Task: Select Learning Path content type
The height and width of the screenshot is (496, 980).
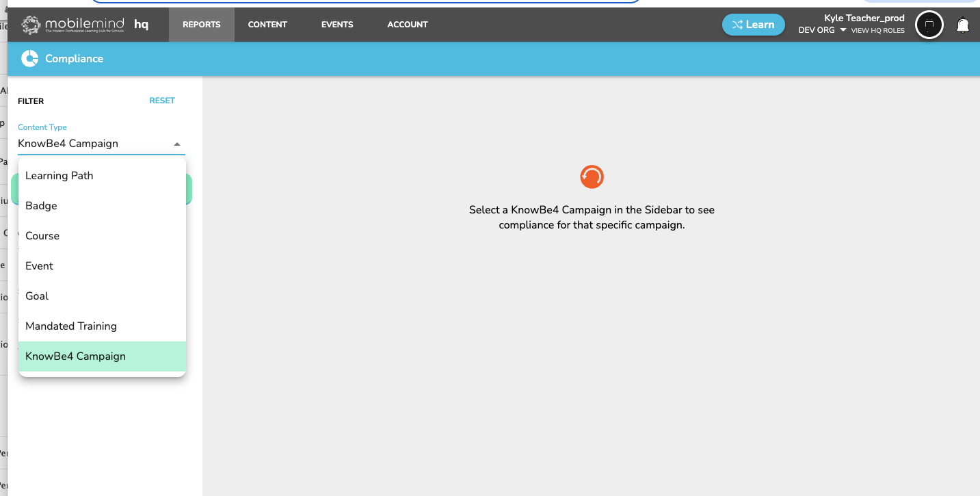Action: coord(59,175)
